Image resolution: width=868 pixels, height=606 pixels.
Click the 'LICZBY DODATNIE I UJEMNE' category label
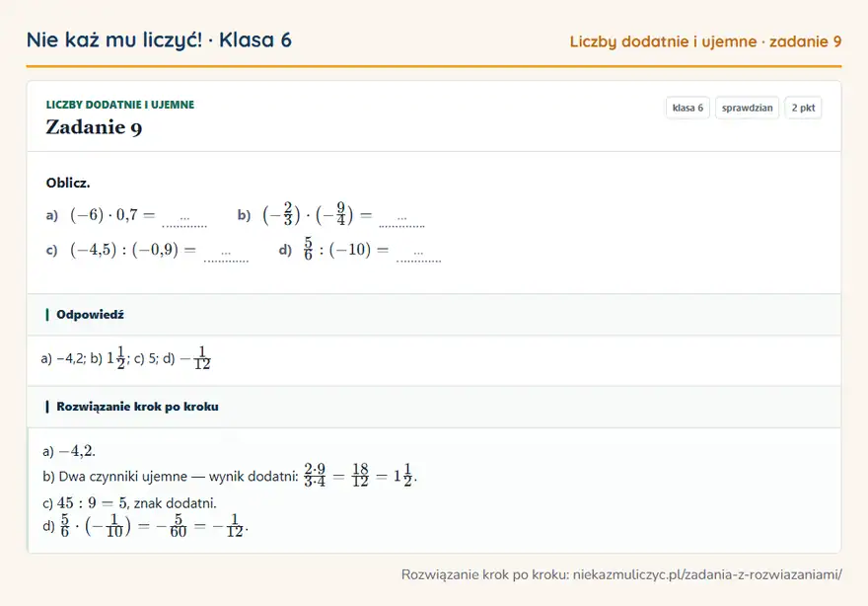point(120,105)
